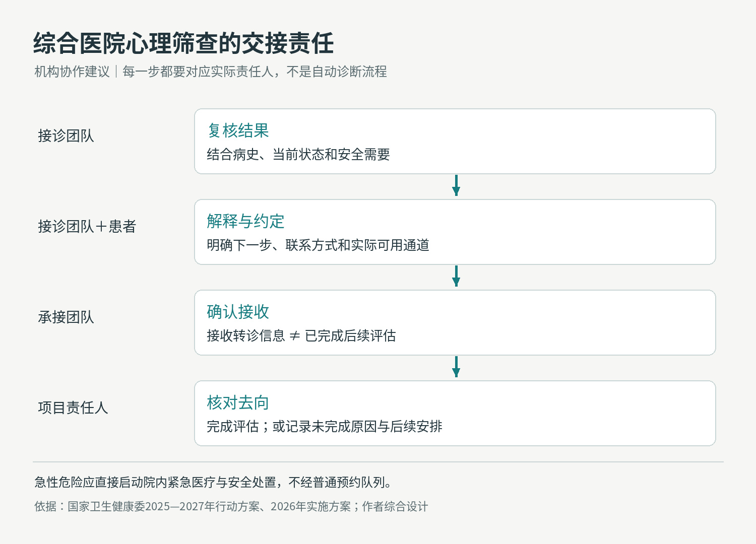Click the arrow between 复核结果 and 解释与约定
The width and height of the screenshot is (756, 544).
pyautogui.click(x=456, y=185)
